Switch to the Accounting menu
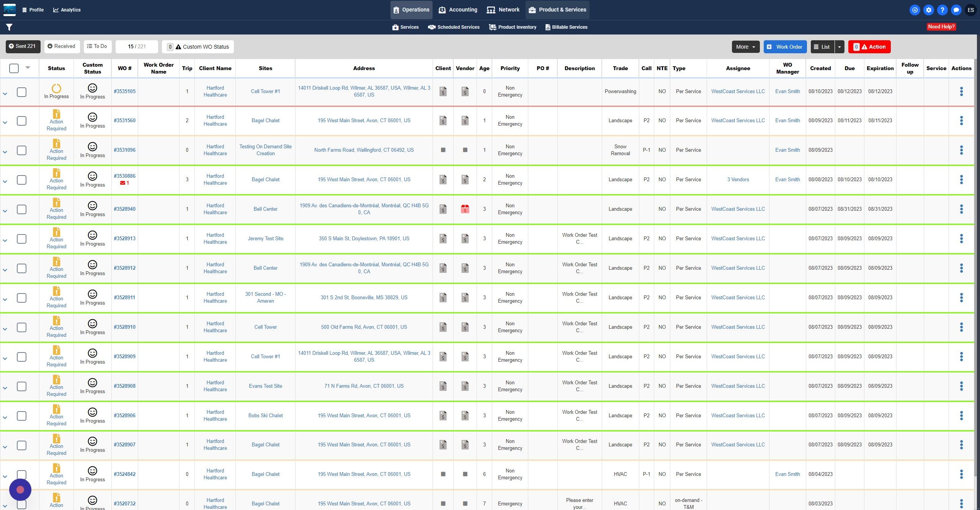Viewport: 980px width, 510px height. [x=458, y=10]
